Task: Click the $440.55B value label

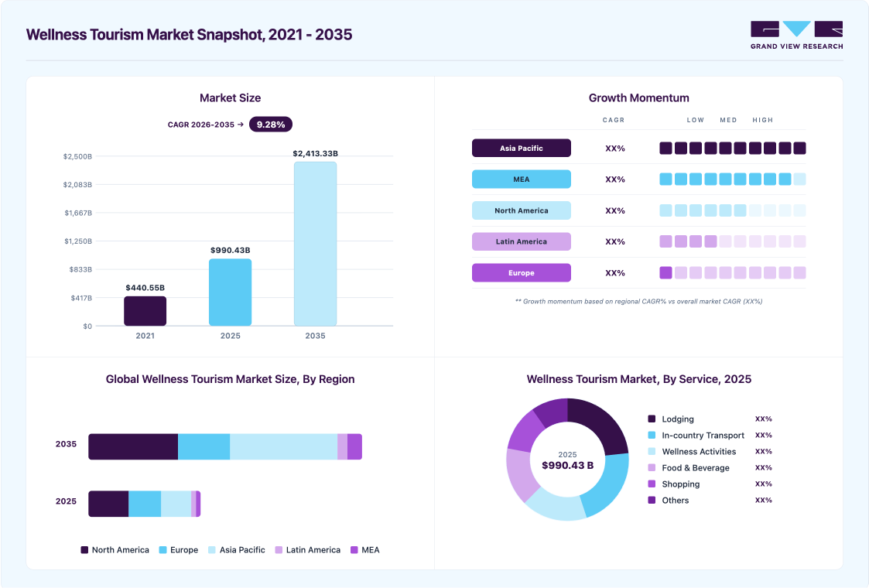Action: tap(145, 288)
